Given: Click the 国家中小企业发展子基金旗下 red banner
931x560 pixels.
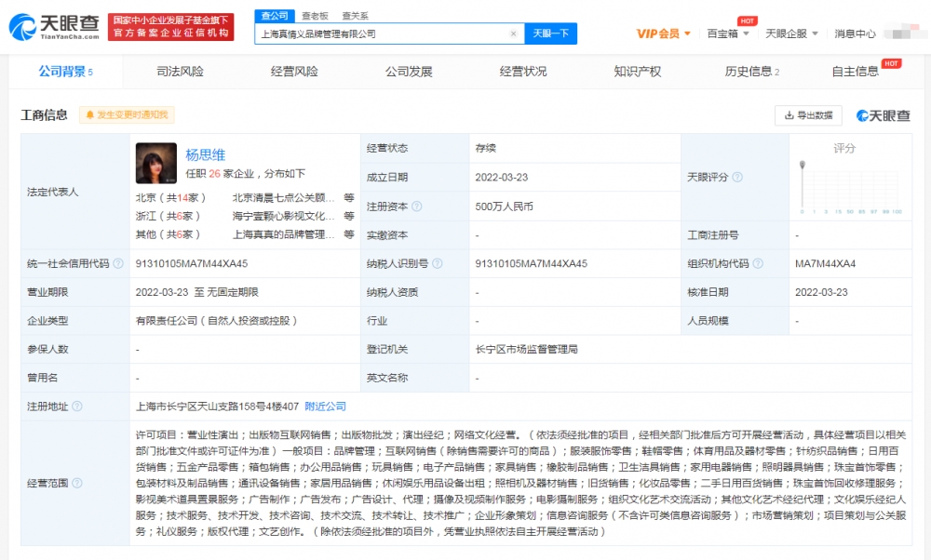Looking at the screenshot, I should tap(171, 27).
